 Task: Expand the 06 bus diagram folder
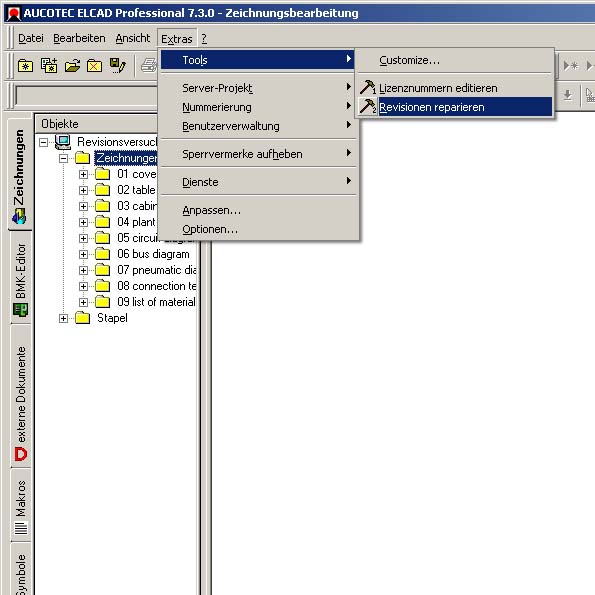coord(83,254)
